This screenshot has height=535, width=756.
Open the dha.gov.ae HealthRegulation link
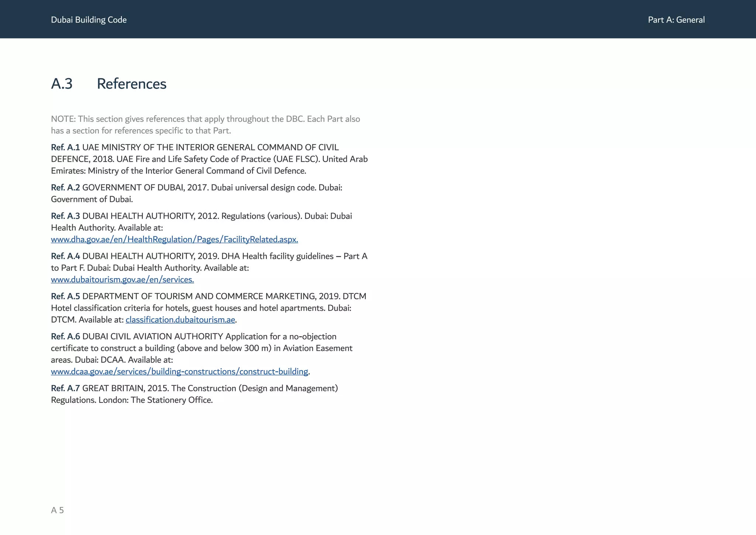click(x=174, y=239)
